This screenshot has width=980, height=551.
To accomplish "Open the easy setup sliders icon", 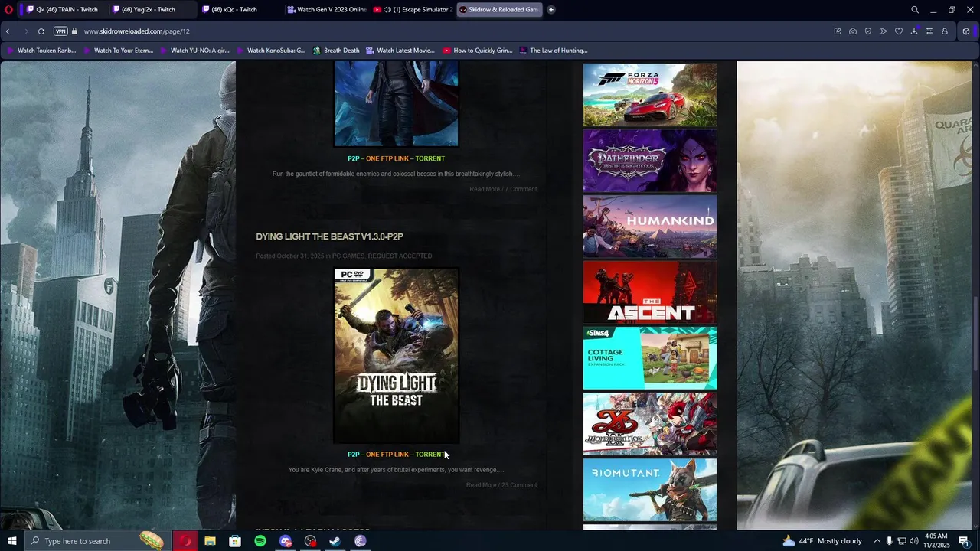I will (x=929, y=31).
